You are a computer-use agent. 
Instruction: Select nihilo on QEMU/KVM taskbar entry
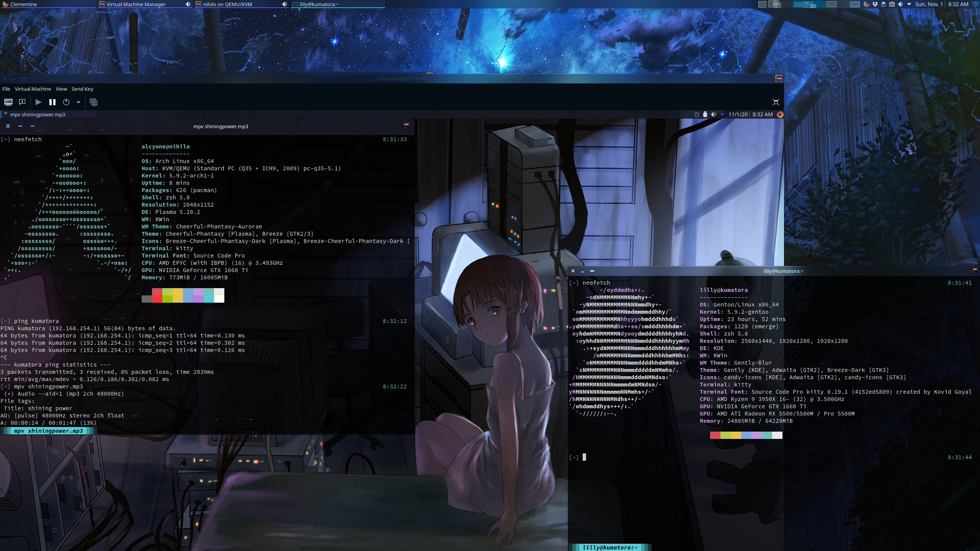241,4
